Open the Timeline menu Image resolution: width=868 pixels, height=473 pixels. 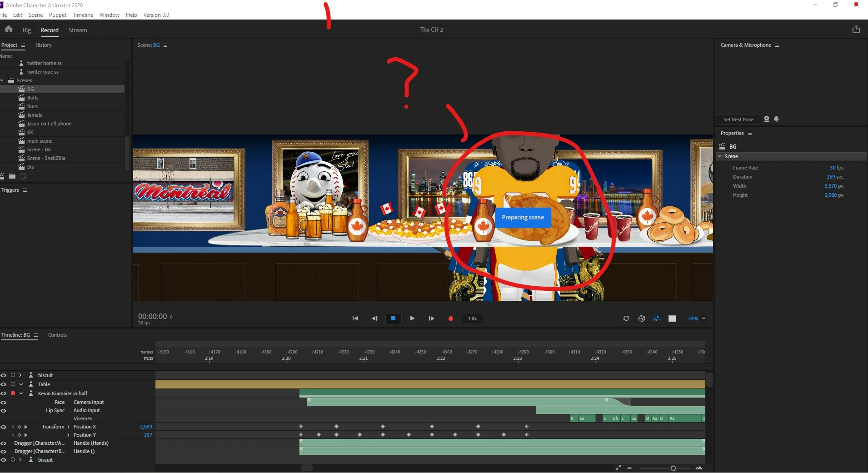point(83,15)
